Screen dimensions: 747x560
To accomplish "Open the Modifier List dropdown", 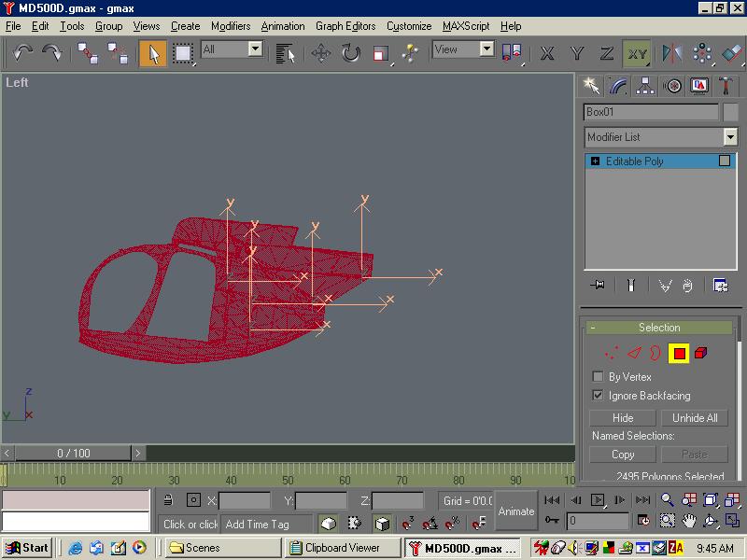I will (730, 137).
